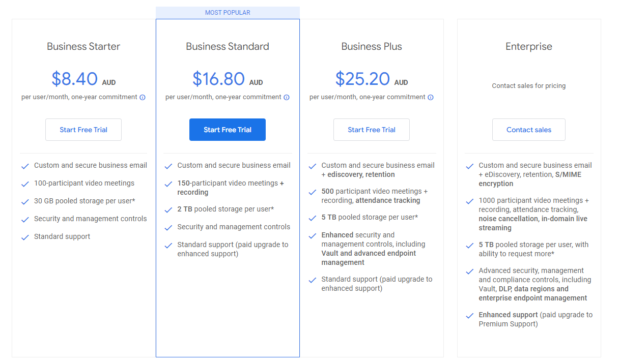Select the Enterprise plan heading
The image size is (620, 364).
(529, 47)
